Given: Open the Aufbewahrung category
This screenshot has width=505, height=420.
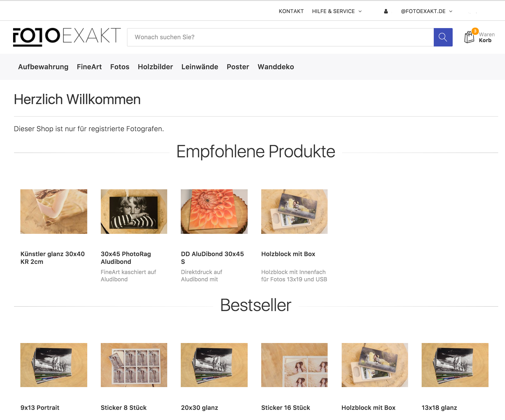Looking at the screenshot, I should tap(43, 67).
